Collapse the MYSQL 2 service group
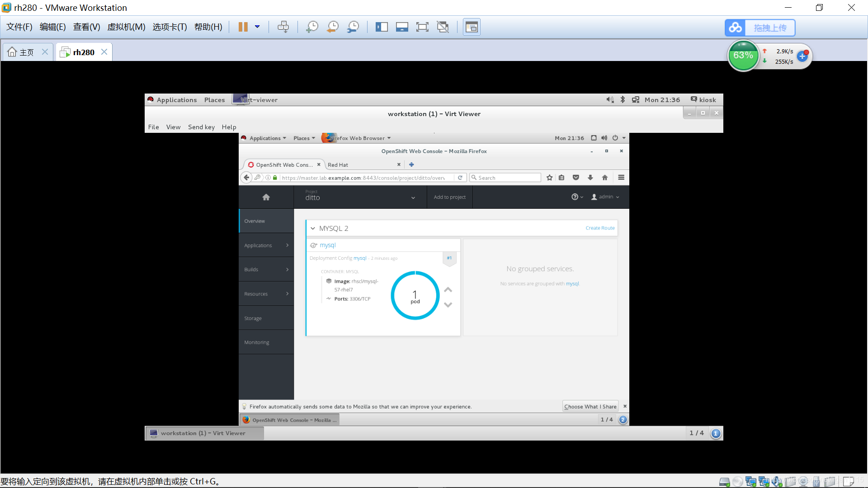868x488 pixels. [x=313, y=229]
